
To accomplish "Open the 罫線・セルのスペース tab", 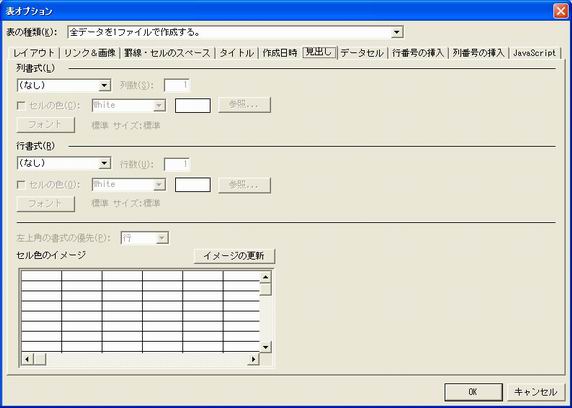I will click(167, 53).
